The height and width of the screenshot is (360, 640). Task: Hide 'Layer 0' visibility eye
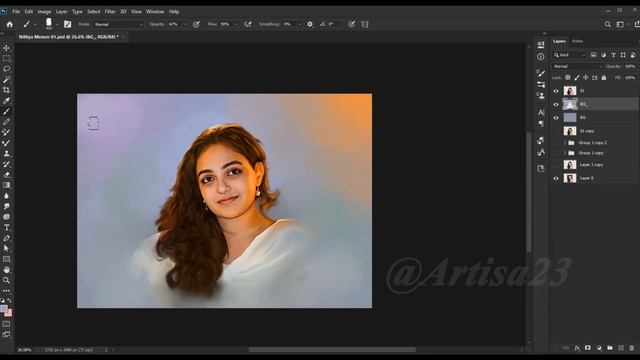556,178
